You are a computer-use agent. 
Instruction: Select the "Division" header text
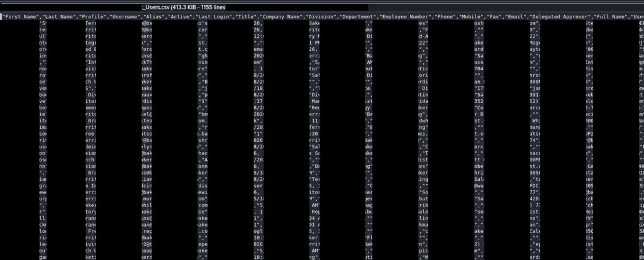[x=320, y=17]
